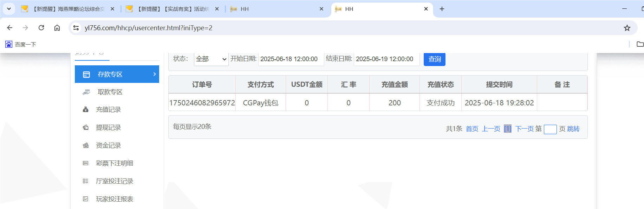The height and width of the screenshot is (209, 644).
Task: Close the 海燕策略论坛 tab
Action: coord(112,9)
